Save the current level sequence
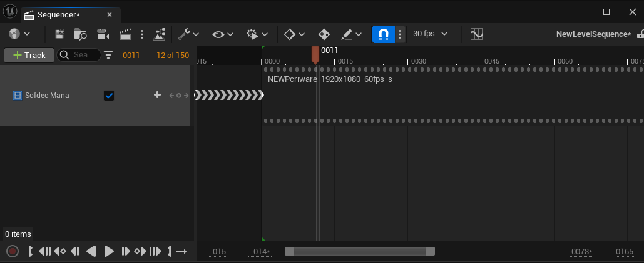 click(60, 34)
